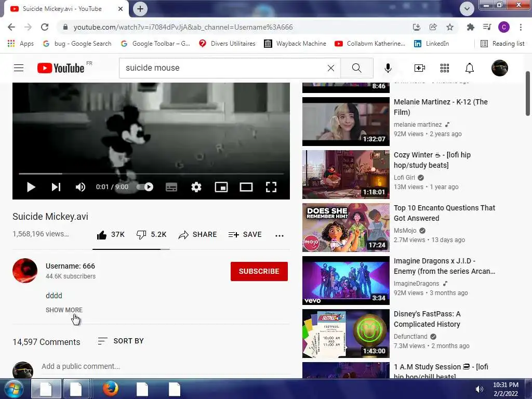Like the video with 37K likes
Viewport: 532px width, 399px height.
(111, 234)
